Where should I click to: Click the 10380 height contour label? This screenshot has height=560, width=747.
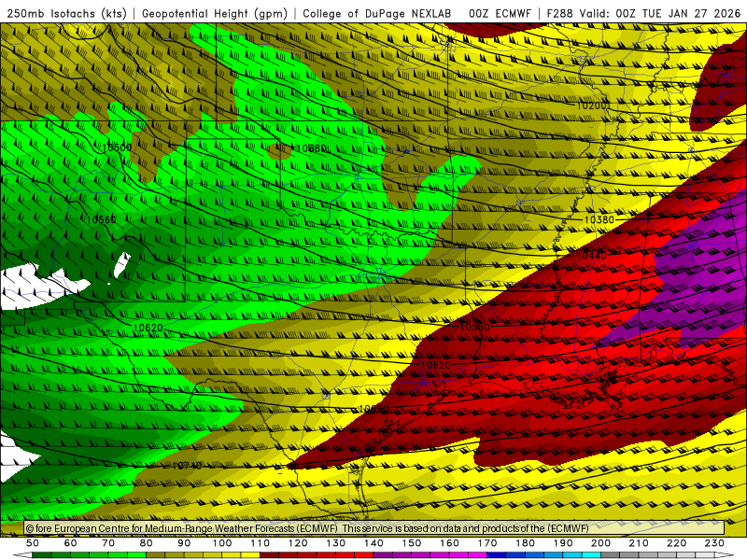tap(599, 219)
